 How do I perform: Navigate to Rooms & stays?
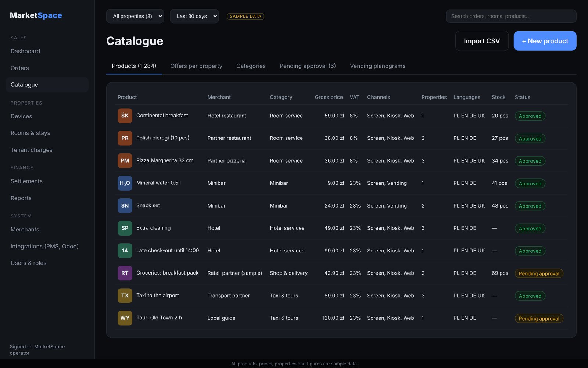click(47, 133)
